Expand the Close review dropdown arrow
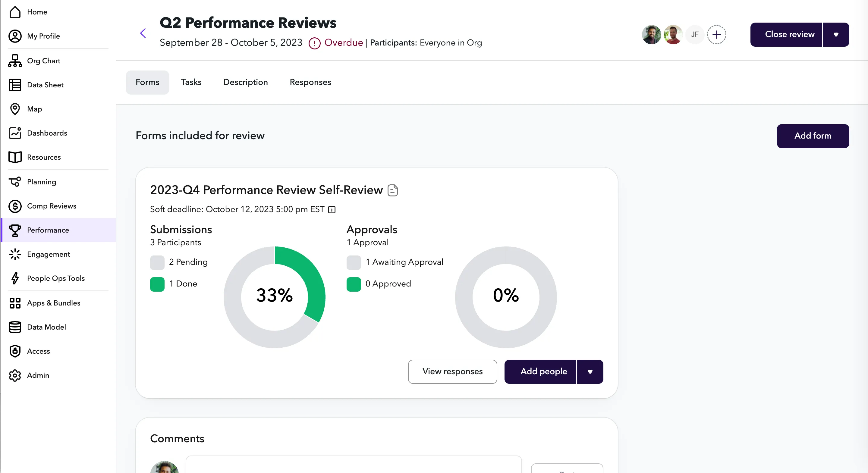The width and height of the screenshot is (868, 473). click(836, 34)
